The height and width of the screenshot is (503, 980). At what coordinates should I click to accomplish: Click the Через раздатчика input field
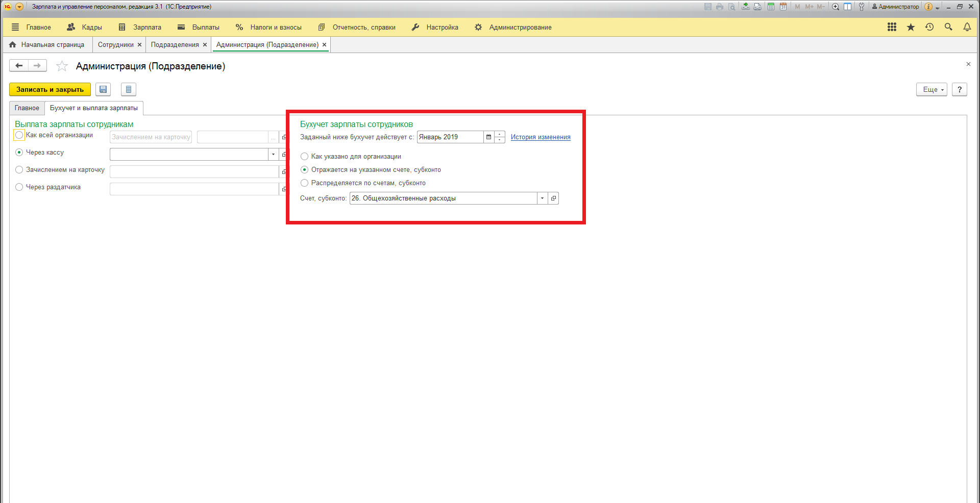pyautogui.click(x=194, y=189)
